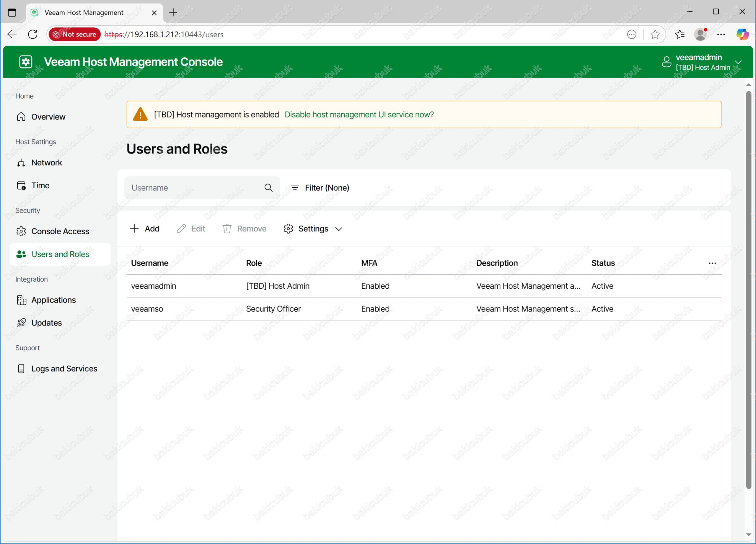Sort by the Description column header

tap(497, 263)
